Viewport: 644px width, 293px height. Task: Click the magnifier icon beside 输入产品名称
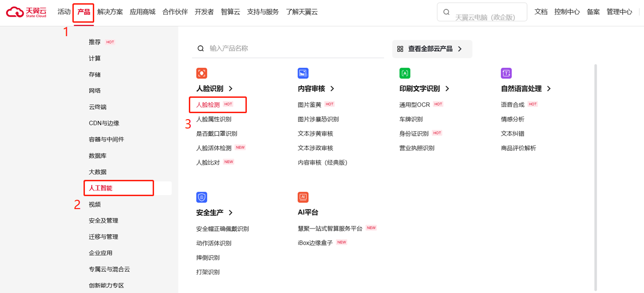point(201,48)
